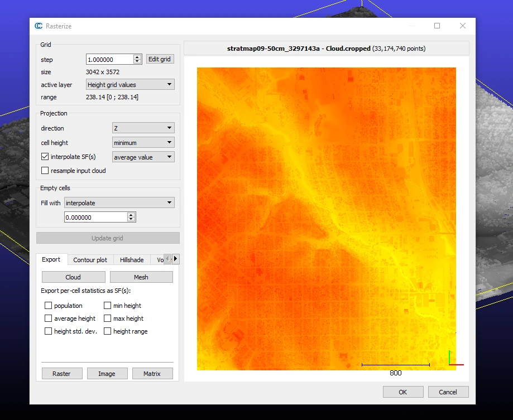Open the projection direction dropdown
The image size is (513, 420).
click(x=143, y=128)
